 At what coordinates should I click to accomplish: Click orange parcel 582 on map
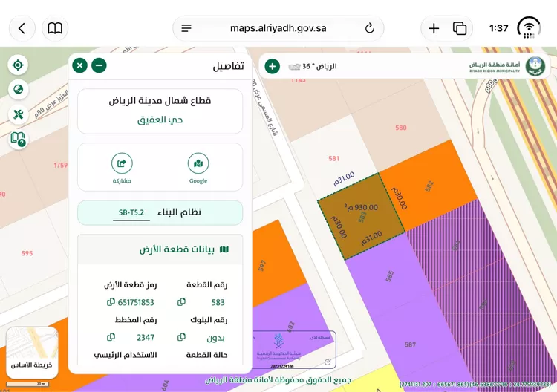(x=429, y=186)
